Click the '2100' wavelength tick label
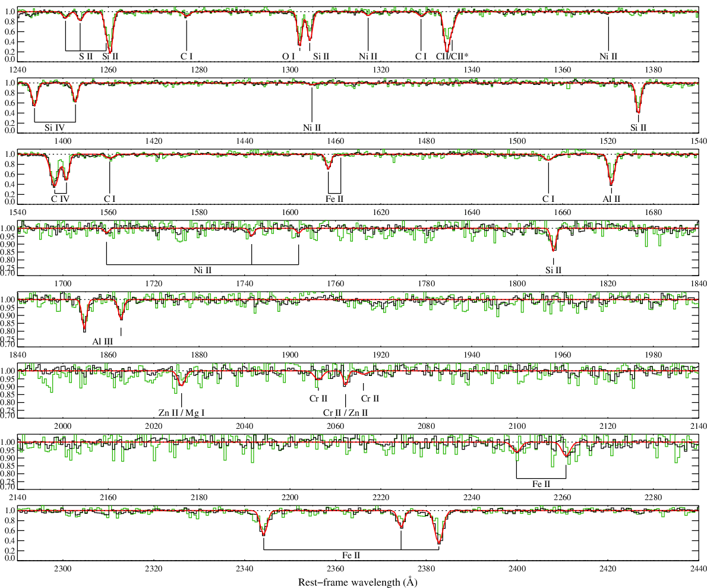 coord(517,426)
